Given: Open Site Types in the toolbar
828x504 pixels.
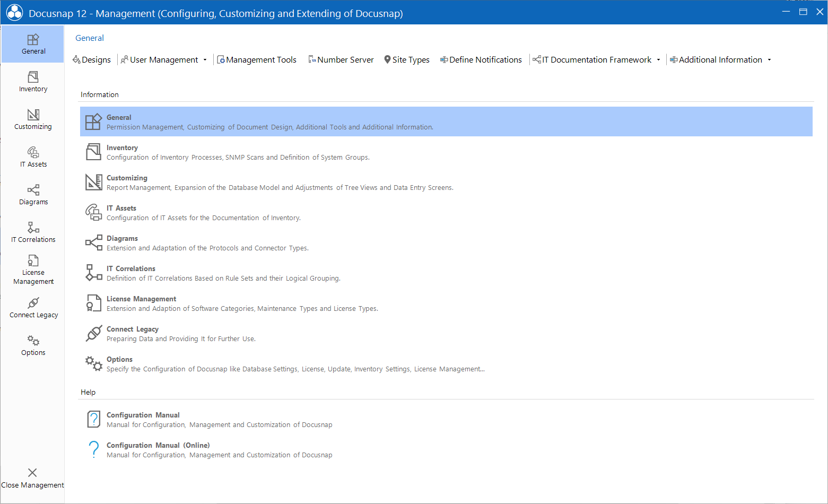Looking at the screenshot, I should pyautogui.click(x=407, y=60).
